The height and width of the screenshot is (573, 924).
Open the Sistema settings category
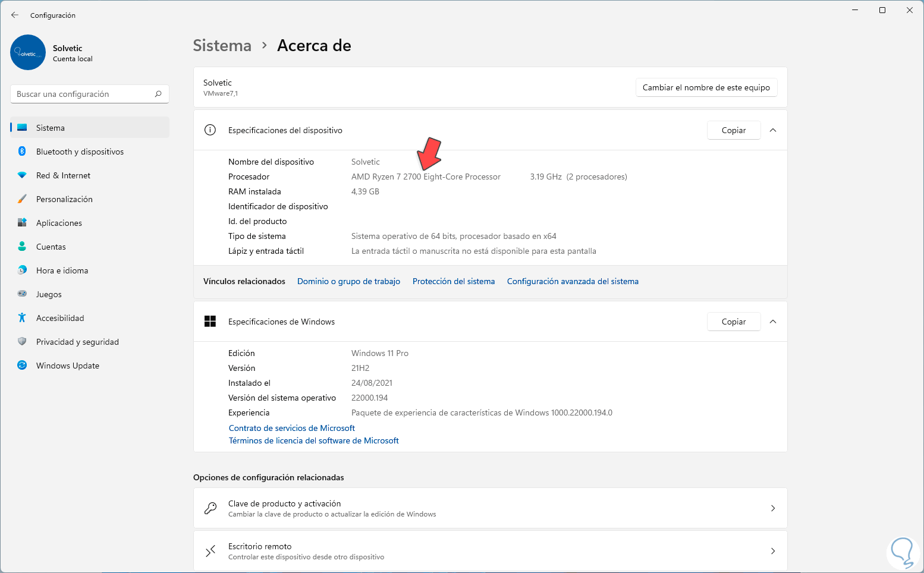[90, 128]
